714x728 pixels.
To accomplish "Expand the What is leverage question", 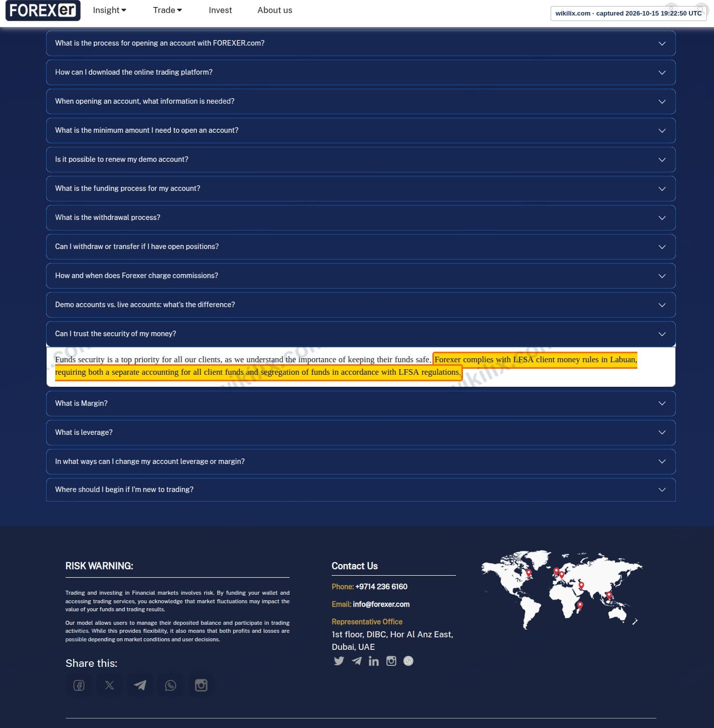I will click(361, 432).
